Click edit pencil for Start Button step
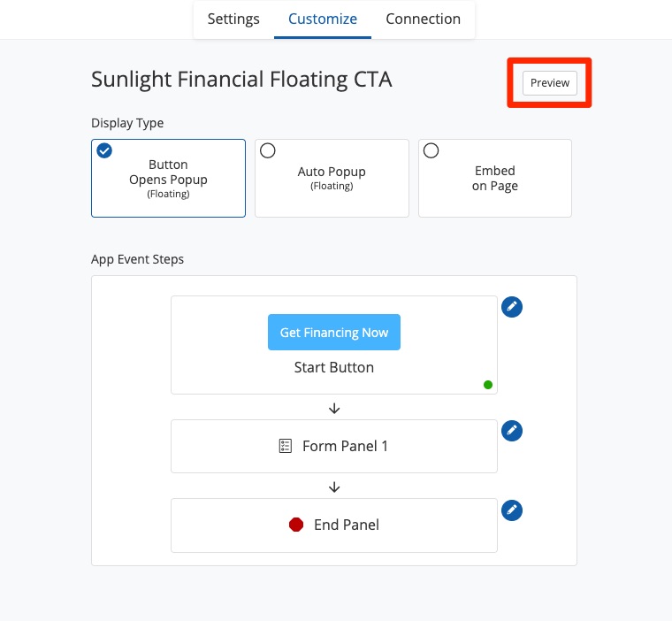Viewport: 672px width, 621px height. 512,306
